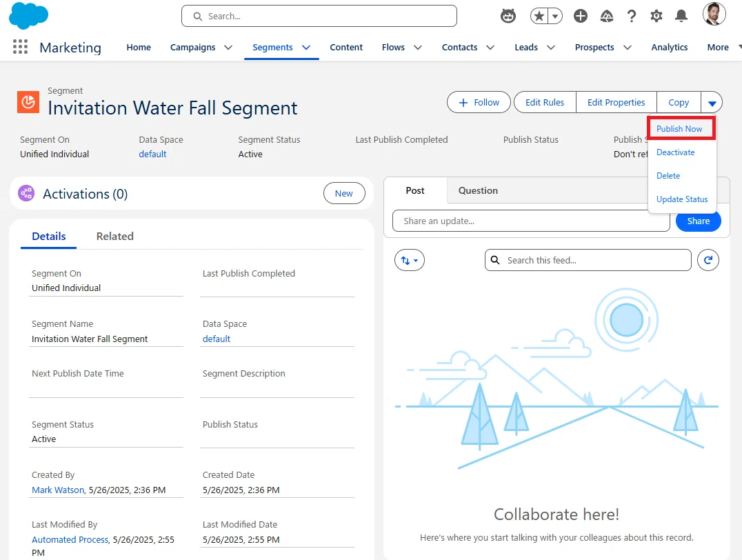Image resolution: width=742 pixels, height=560 pixels.
Task: Create a New activation
Action: [344, 193]
